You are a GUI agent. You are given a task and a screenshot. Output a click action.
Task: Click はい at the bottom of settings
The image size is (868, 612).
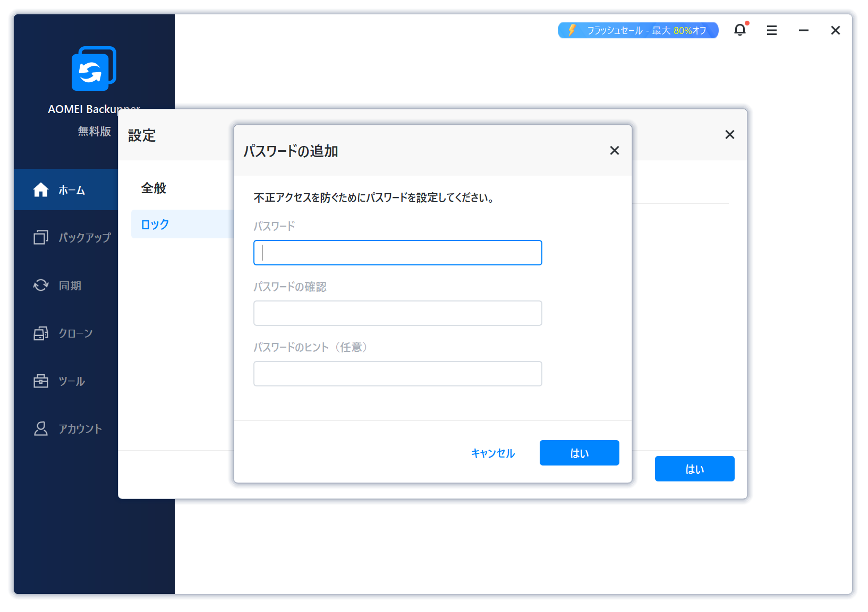click(694, 469)
